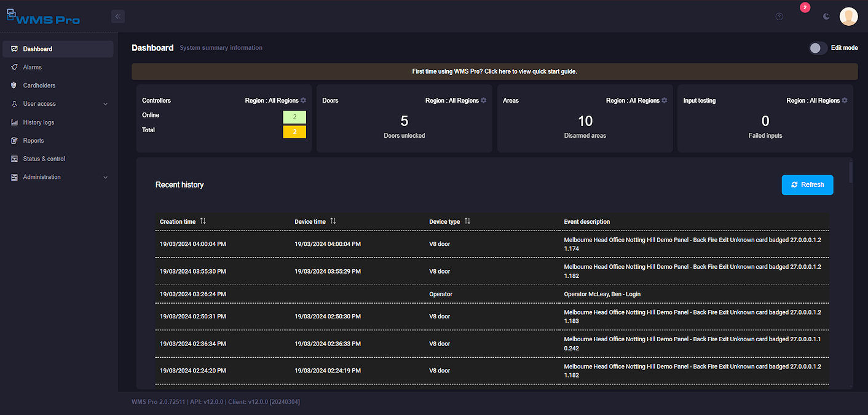The width and height of the screenshot is (868, 415).
Task: Sort by Device type column
Action: pyautogui.click(x=467, y=221)
